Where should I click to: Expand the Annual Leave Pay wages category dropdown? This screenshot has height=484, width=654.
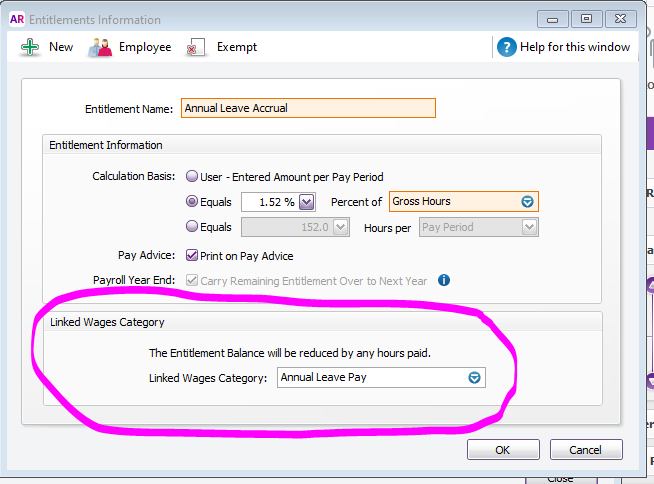pyautogui.click(x=475, y=378)
